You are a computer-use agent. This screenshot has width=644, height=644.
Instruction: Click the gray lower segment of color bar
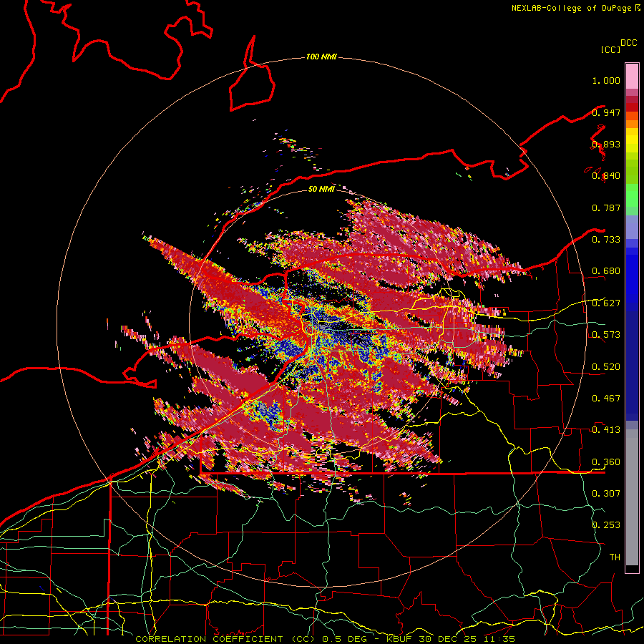(632, 497)
